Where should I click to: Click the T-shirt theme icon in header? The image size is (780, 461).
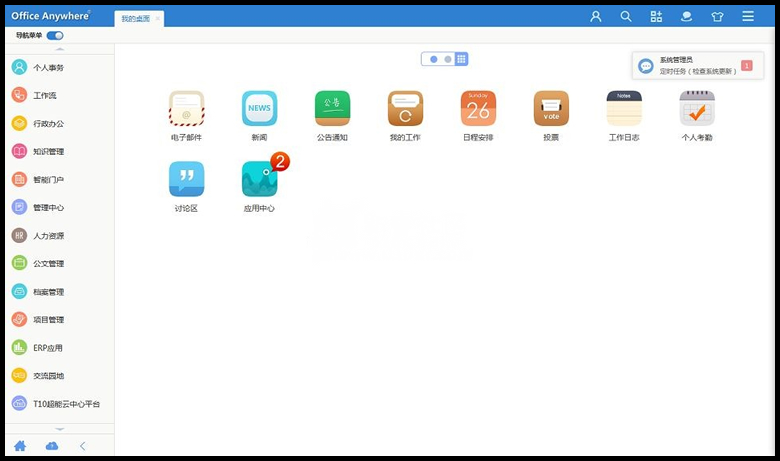tap(717, 16)
